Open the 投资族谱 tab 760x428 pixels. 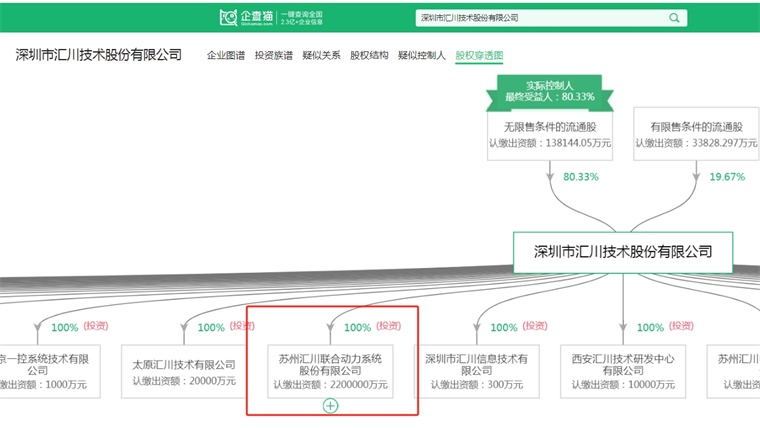[x=274, y=55]
